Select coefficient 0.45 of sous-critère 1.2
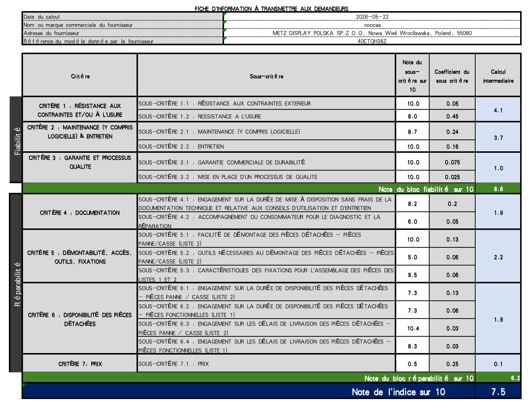This screenshot has width=532, height=402. 452,116
